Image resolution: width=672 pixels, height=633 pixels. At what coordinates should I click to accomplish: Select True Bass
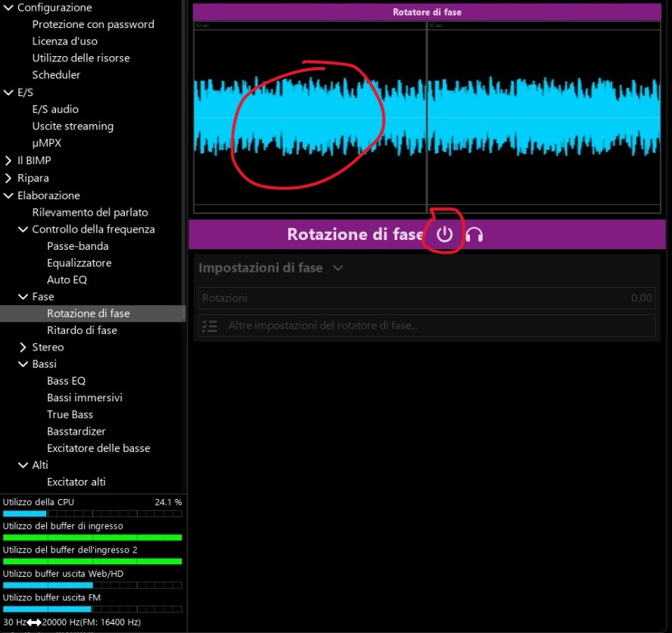pyautogui.click(x=70, y=414)
